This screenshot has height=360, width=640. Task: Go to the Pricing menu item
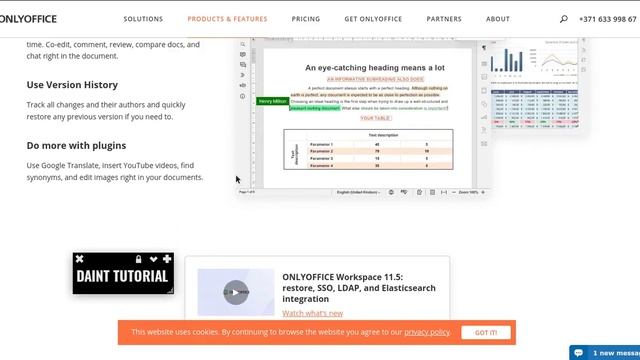(x=306, y=19)
